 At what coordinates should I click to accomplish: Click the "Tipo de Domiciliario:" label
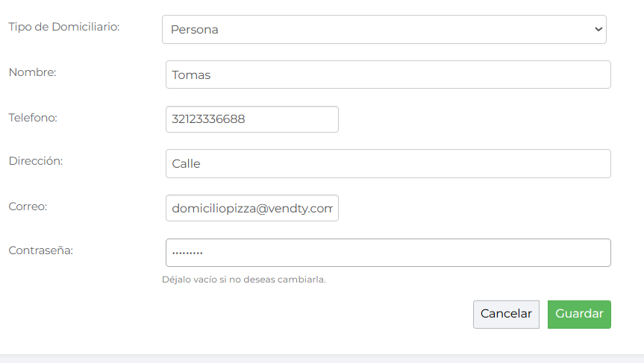tap(64, 27)
